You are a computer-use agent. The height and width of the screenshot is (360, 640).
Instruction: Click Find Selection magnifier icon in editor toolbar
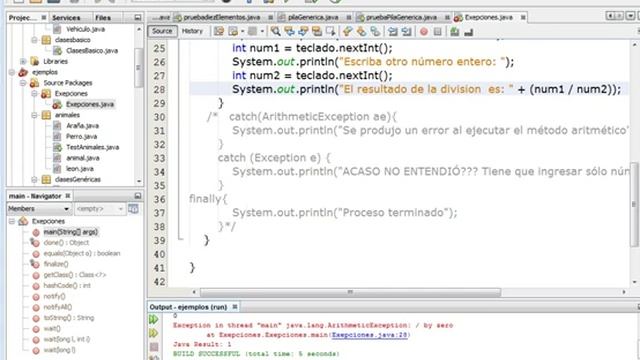coord(276,31)
